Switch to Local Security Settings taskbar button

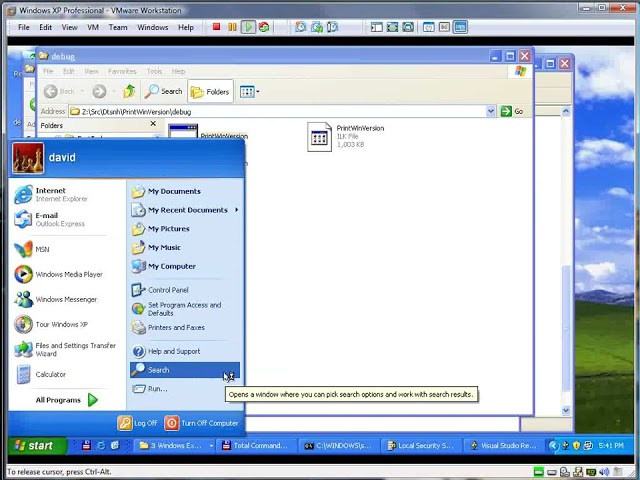point(420,446)
